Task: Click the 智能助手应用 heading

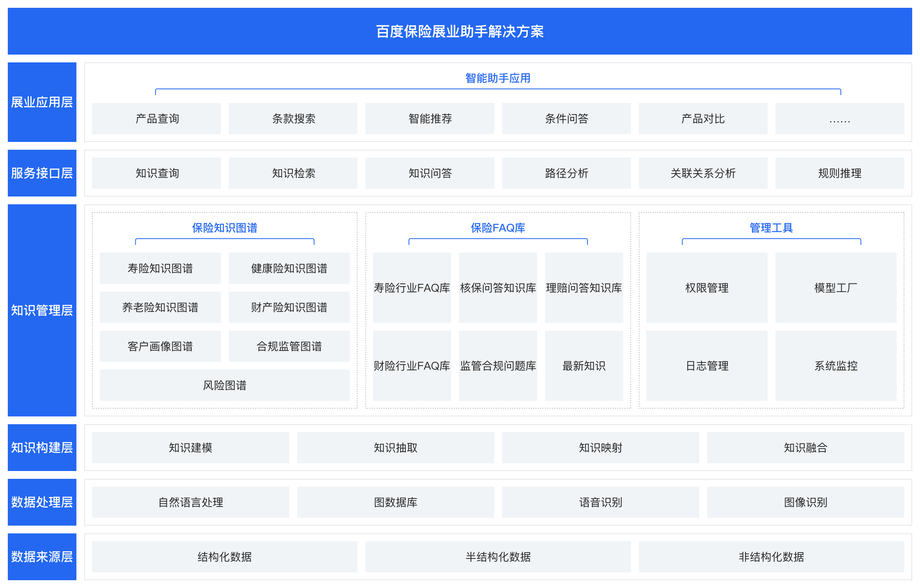Action: pyautogui.click(x=498, y=78)
